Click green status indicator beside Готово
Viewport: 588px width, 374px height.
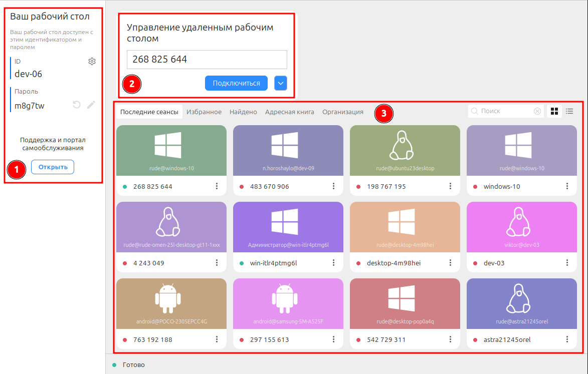pyautogui.click(x=114, y=364)
